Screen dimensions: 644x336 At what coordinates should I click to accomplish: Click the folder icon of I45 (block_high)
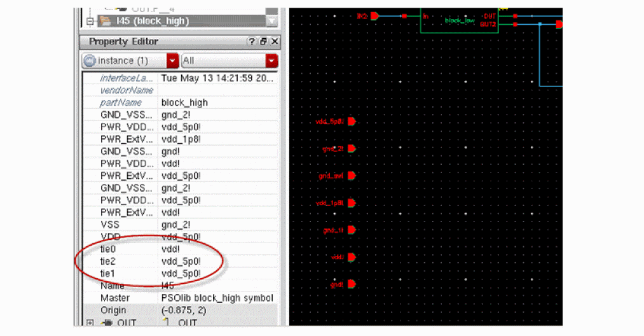coord(106,20)
